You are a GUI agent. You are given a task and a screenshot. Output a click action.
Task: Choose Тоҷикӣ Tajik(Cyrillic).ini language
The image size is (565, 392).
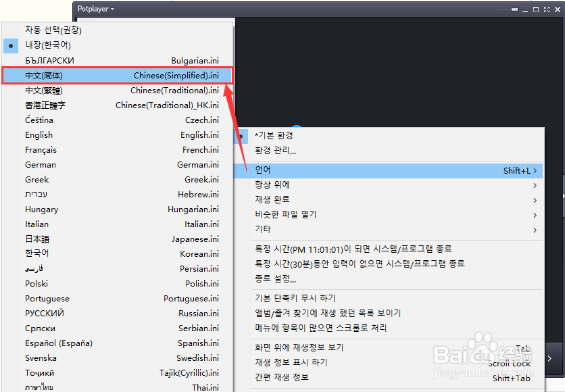pos(118,373)
